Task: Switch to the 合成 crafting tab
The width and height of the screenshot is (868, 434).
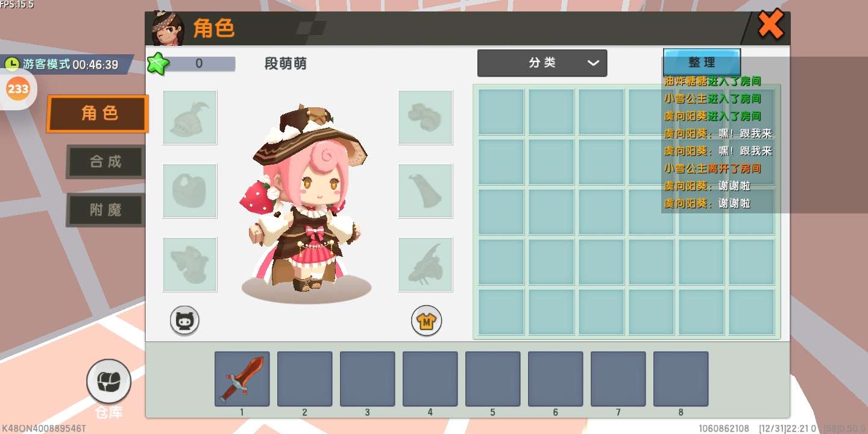Action: tap(105, 162)
